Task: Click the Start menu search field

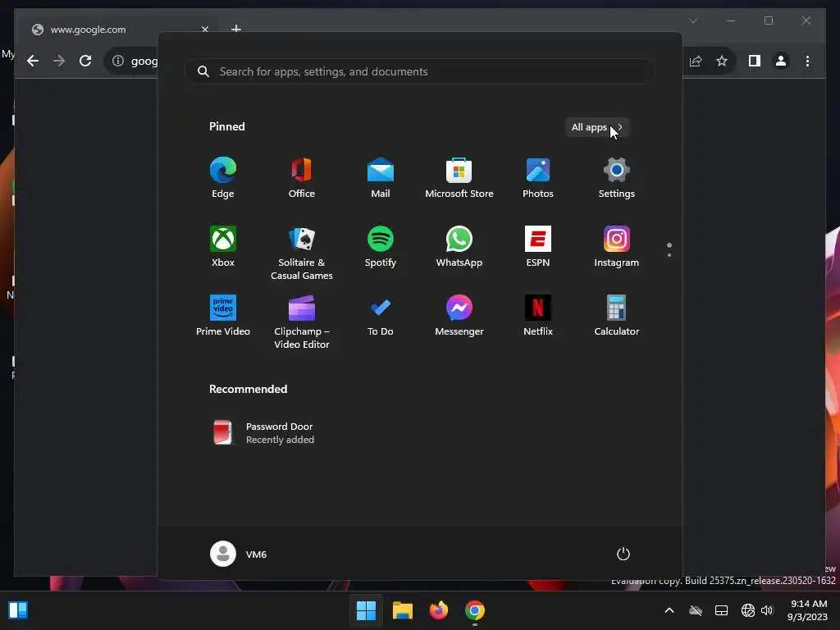Action: tap(420, 71)
